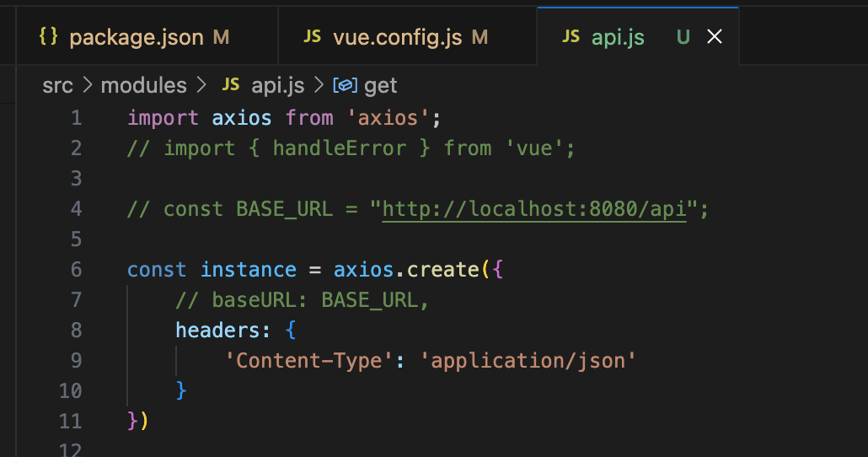Screen dimensions: 868x457
Task: Expand chevron after src breadcrumb
Action: [x=88, y=85]
